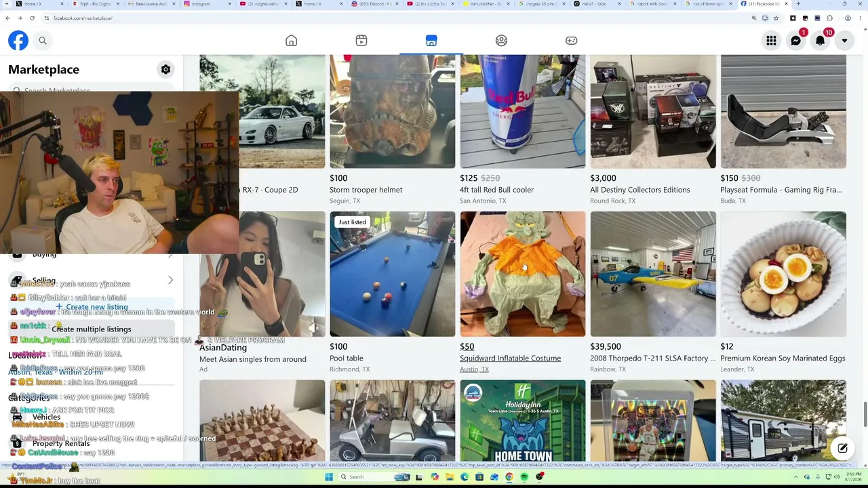Open Marketplace settings gear

[x=165, y=69]
